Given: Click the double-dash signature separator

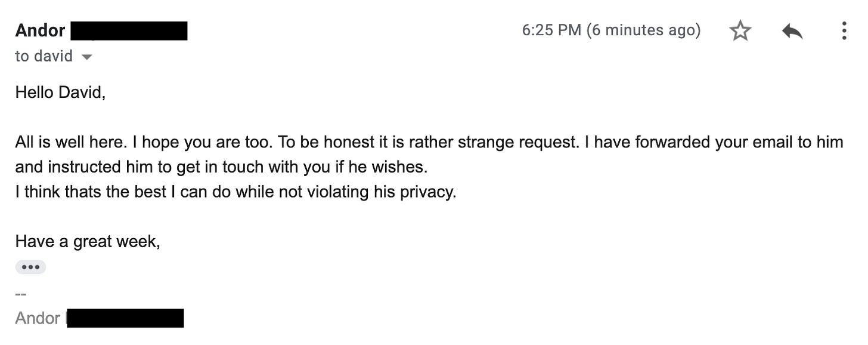Looking at the screenshot, I should click(21, 294).
